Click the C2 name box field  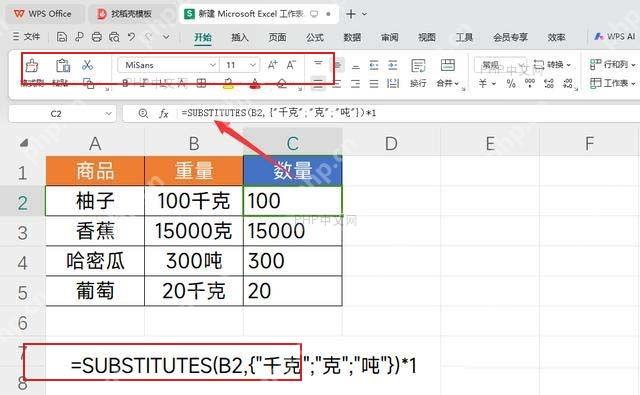tap(62, 113)
